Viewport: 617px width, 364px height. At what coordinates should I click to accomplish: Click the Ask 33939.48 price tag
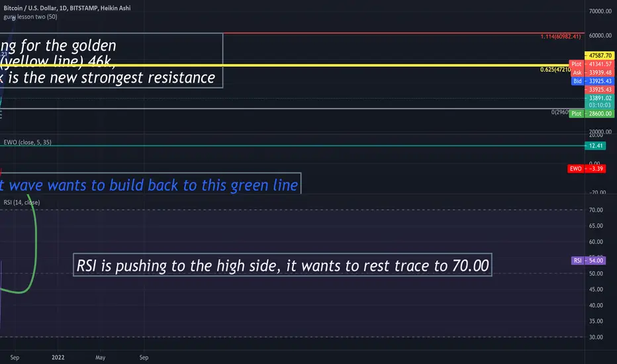coord(592,72)
